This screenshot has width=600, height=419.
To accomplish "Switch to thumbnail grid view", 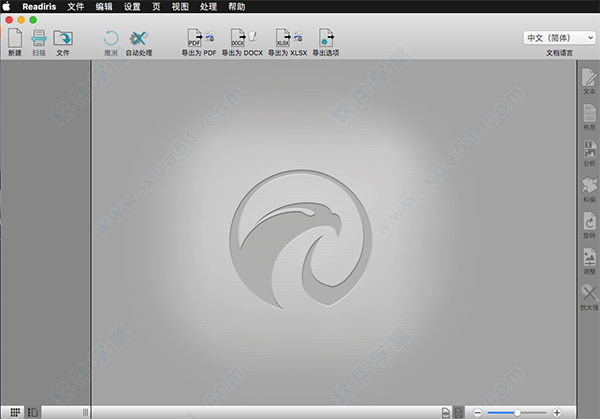I will click(x=15, y=412).
